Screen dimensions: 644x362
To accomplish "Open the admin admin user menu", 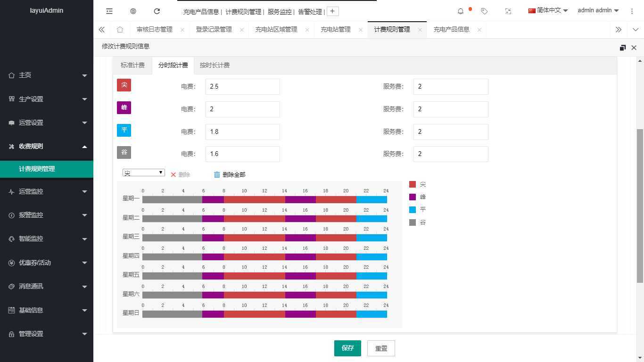I will tap(598, 10).
